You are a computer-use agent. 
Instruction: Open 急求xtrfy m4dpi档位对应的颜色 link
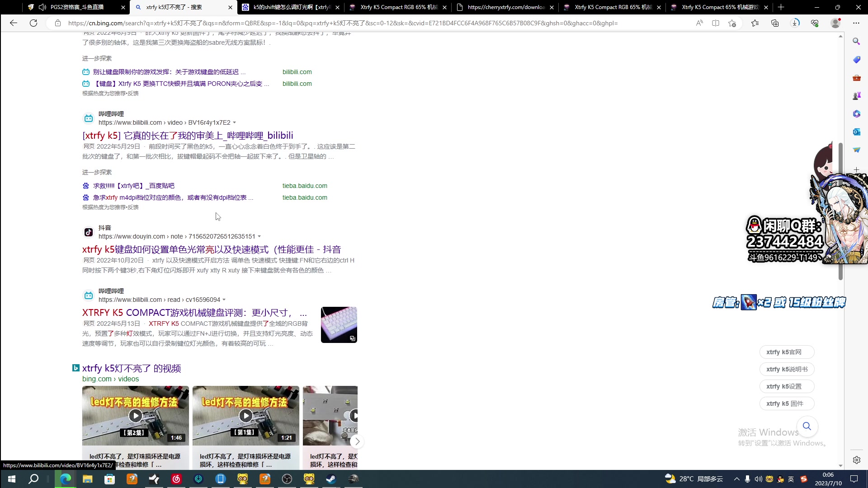pos(173,197)
